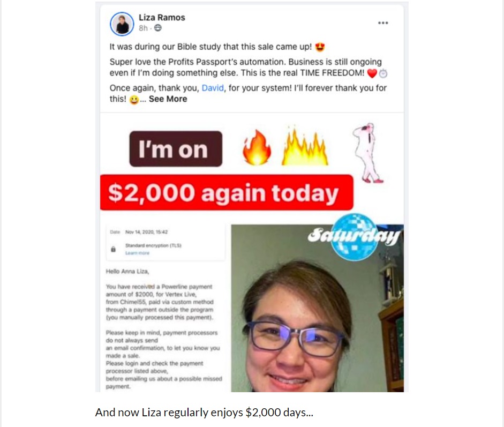Click the red heart emoji
This screenshot has height=427, width=504.
pos(372,73)
